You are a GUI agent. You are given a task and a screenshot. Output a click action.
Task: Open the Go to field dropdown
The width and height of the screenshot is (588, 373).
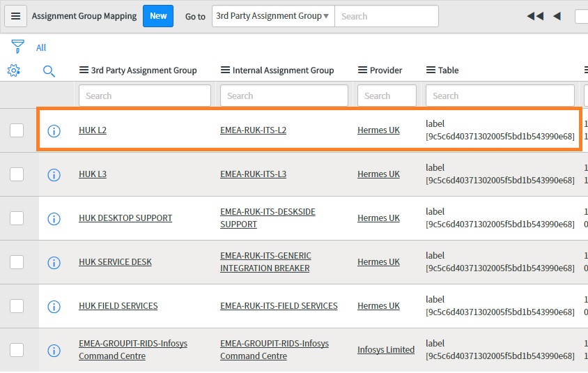[273, 16]
